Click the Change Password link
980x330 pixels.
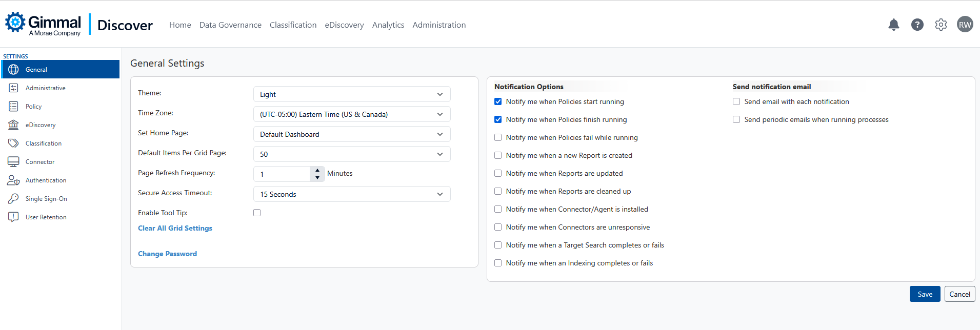(167, 254)
